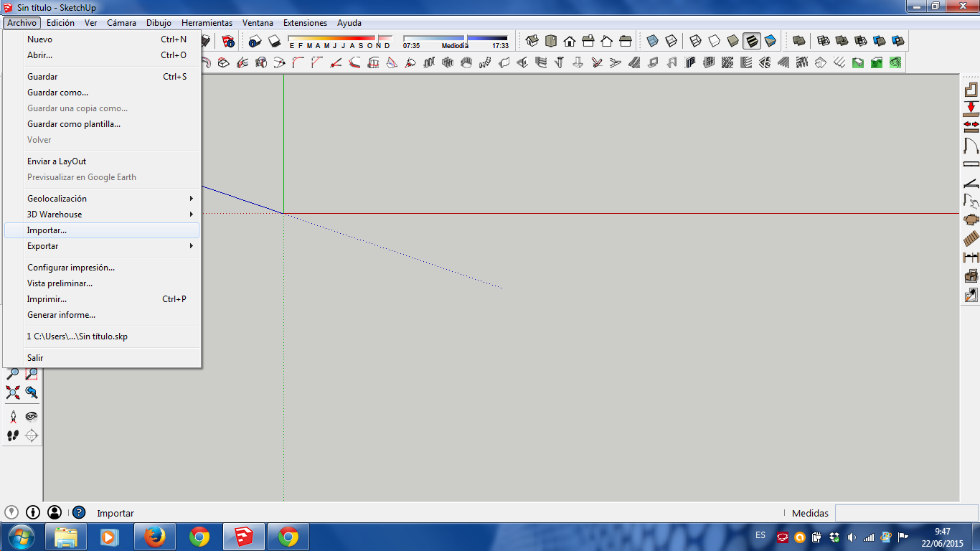Image resolution: width=980 pixels, height=551 pixels.
Task: Choose Generar informe... entry
Action: pos(102,315)
